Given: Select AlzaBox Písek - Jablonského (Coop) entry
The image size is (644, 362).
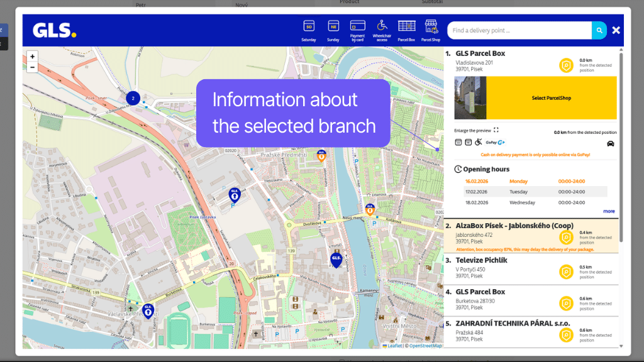Looking at the screenshot, I should coord(531,236).
